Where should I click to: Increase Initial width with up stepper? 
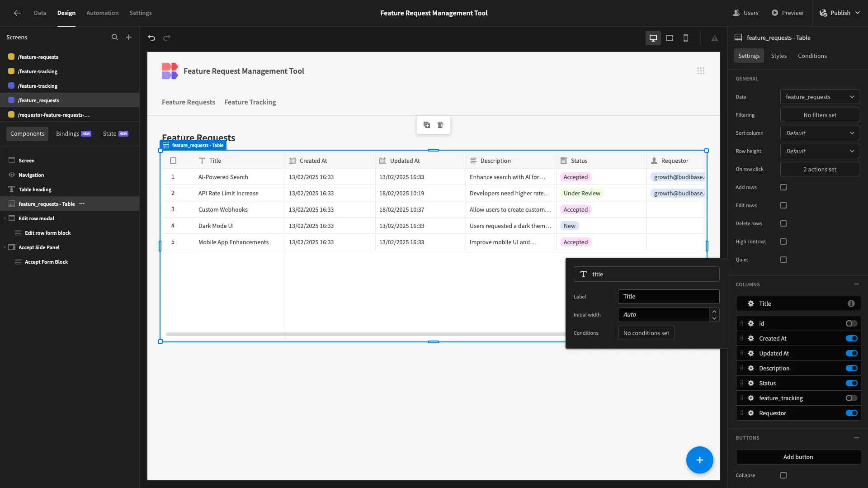click(714, 311)
